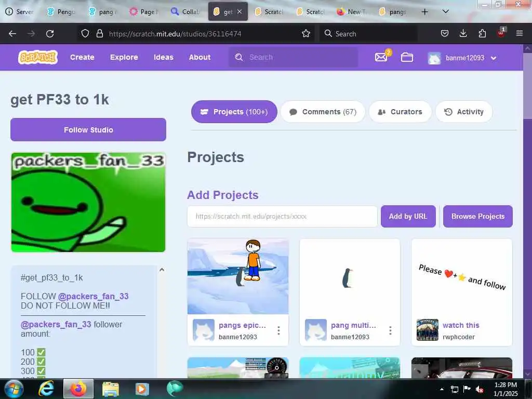532x399 pixels.
Task: Click the browser forward arrow
Action: [31, 34]
